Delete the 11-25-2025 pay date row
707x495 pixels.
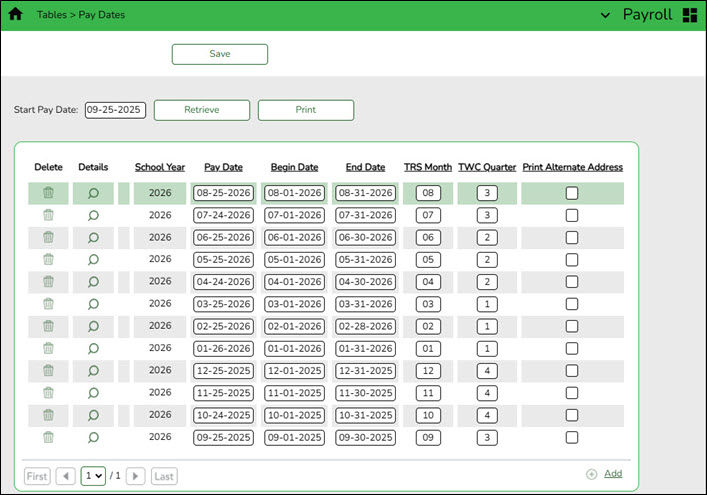coord(48,393)
